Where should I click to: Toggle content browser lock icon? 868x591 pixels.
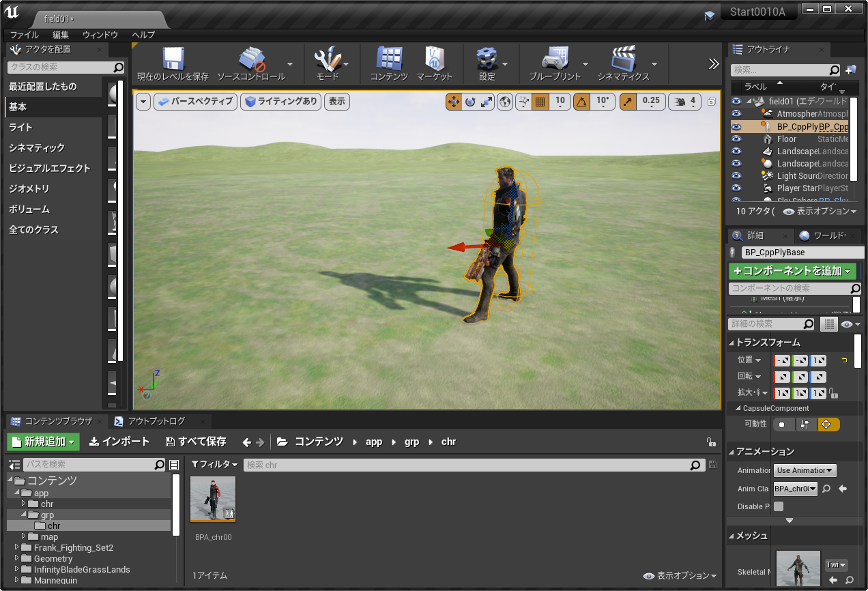click(711, 442)
